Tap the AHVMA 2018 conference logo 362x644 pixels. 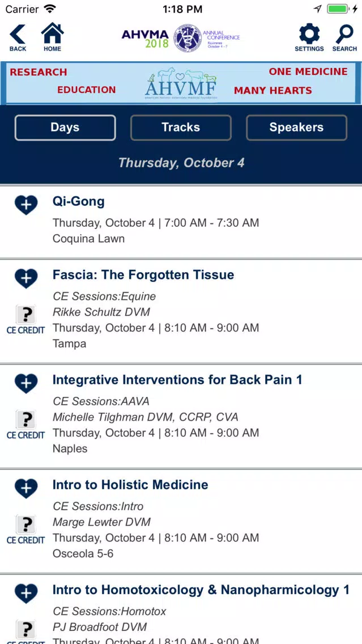(181, 38)
